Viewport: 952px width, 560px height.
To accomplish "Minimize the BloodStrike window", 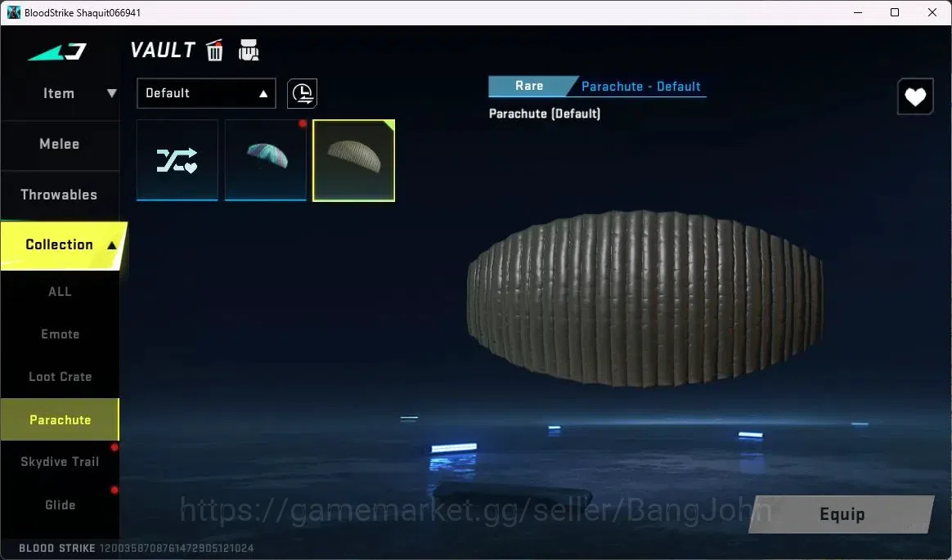I will (x=857, y=12).
